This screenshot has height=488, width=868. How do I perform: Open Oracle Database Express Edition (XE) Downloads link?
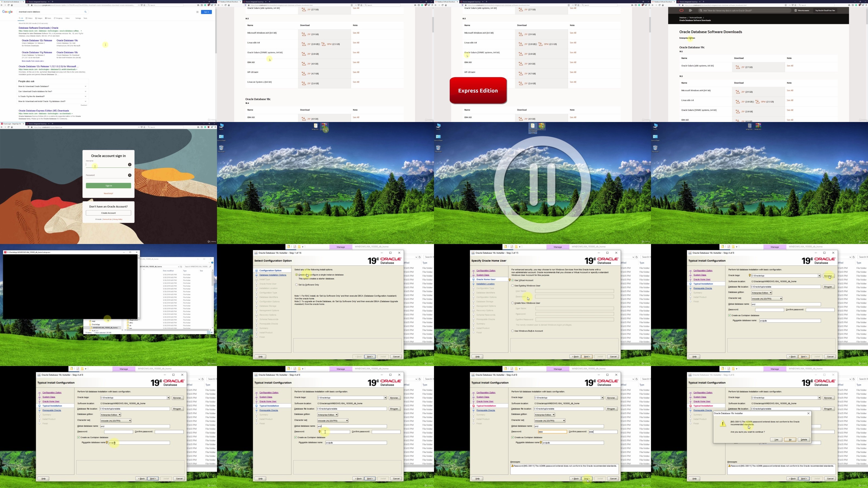(44, 110)
